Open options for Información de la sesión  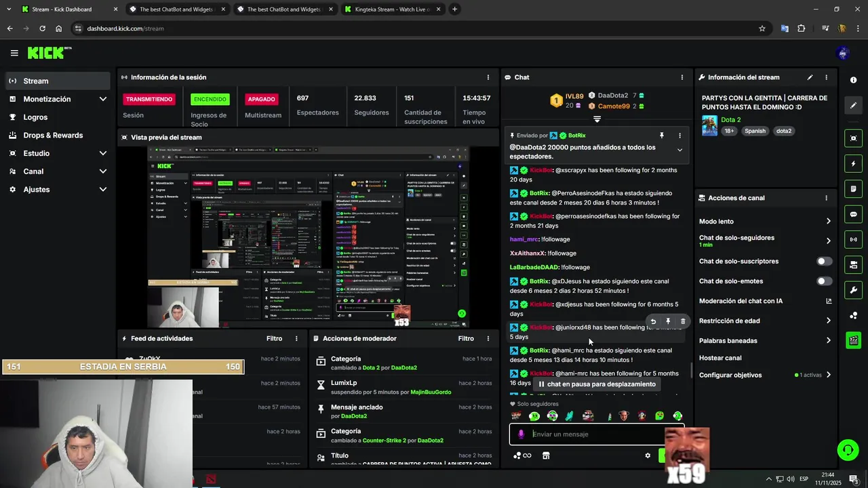[488, 77]
